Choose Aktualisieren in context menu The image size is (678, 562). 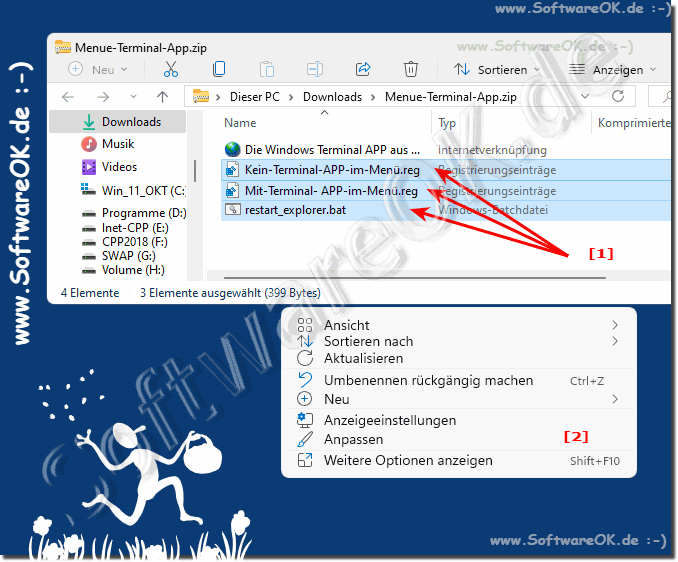458,358
